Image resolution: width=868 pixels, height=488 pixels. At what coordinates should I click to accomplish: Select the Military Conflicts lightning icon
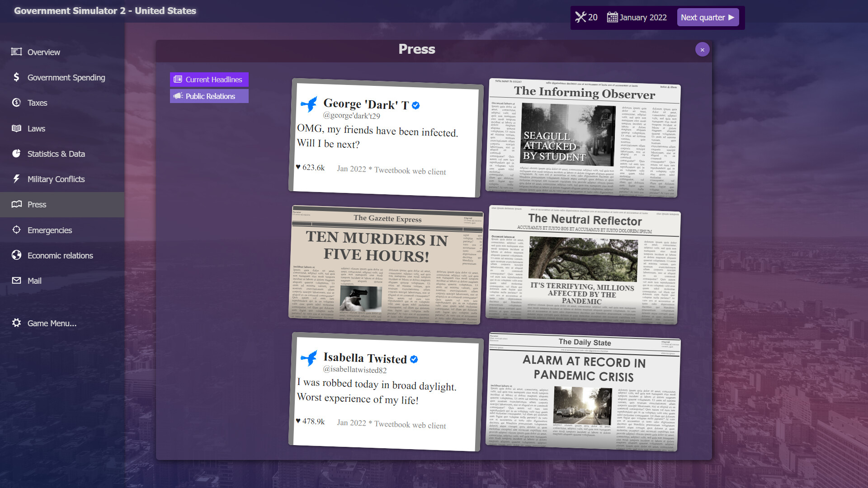16,179
